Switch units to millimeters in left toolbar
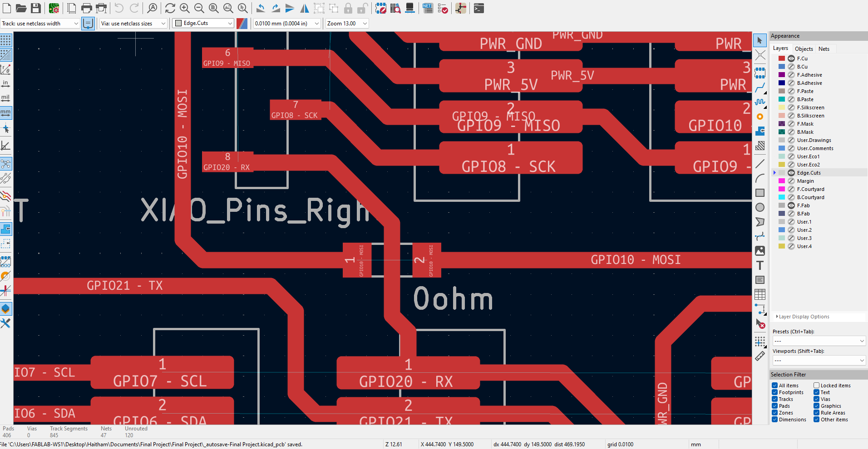The width and height of the screenshot is (868, 449). (6, 112)
